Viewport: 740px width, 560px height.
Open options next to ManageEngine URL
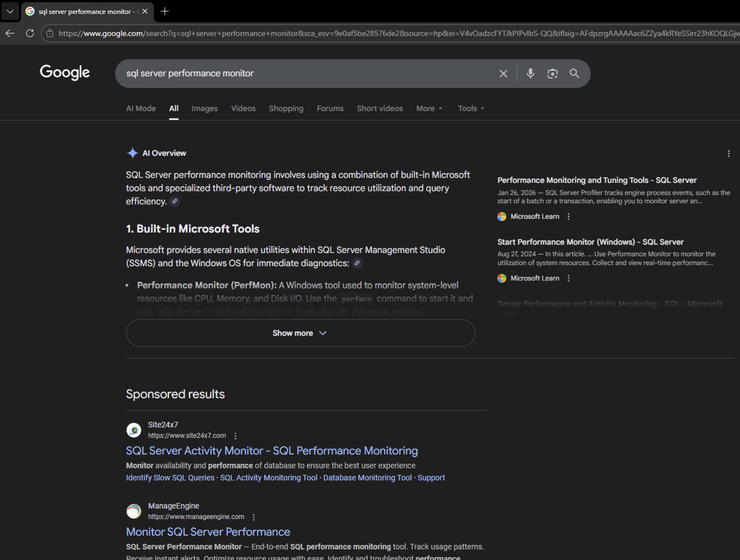(x=254, y=517)
